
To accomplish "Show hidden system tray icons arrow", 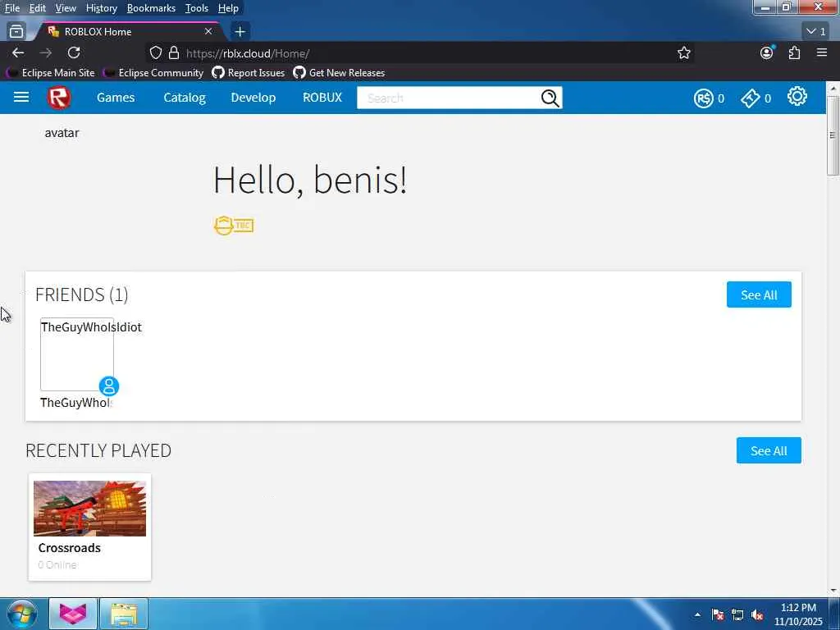I will (x=697, y=614).
